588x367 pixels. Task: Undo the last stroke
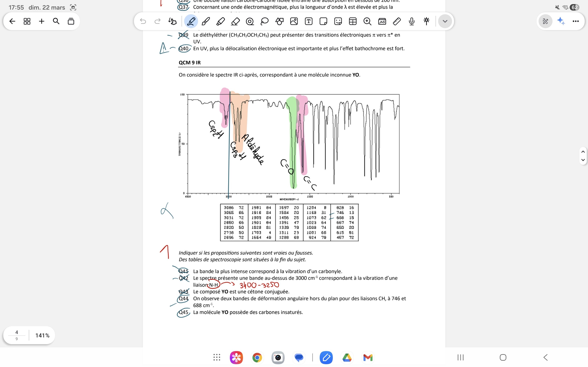coord(143,21)
